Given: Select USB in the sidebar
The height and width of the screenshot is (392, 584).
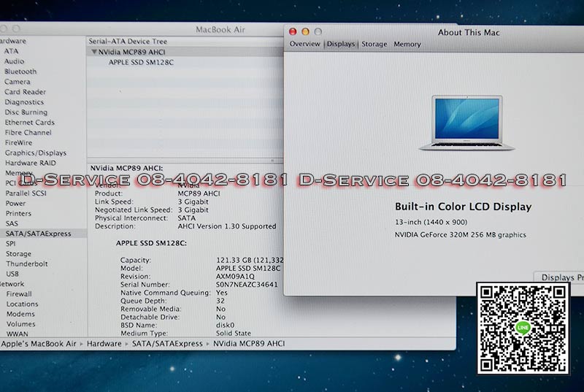Looking at the screenshot, I should pyautogui.click(x=12, y=274).
